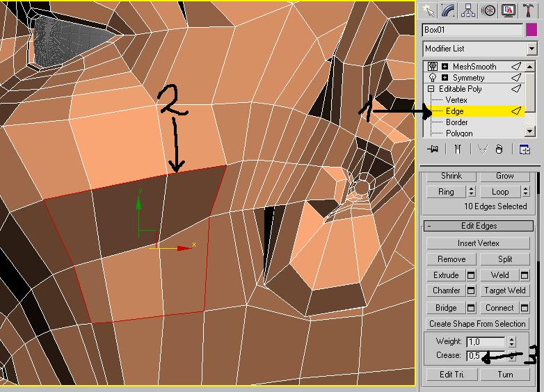This screenshot has width=544, height=392.
Task: Click the Extrude button
Action: coord(446,275)
